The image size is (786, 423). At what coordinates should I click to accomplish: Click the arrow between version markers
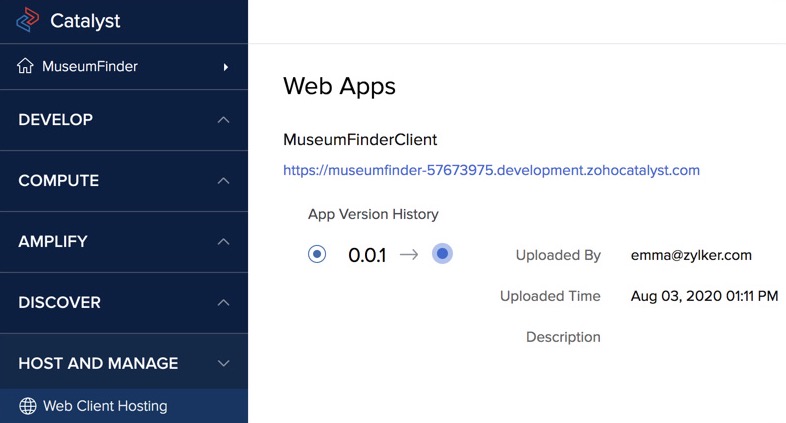point(408,255)
